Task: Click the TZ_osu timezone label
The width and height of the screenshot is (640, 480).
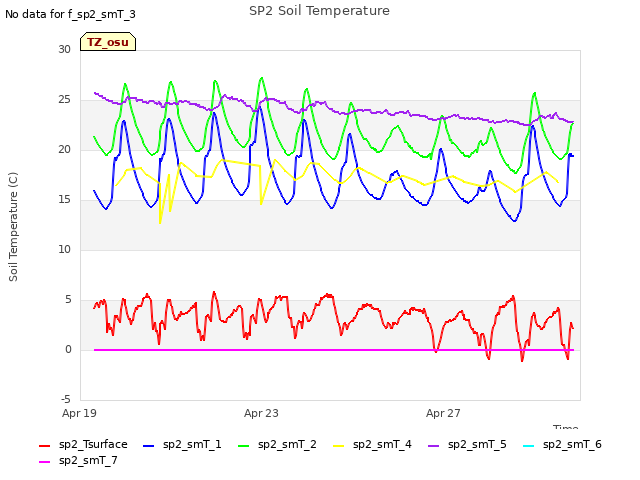Action: (108, 42)
